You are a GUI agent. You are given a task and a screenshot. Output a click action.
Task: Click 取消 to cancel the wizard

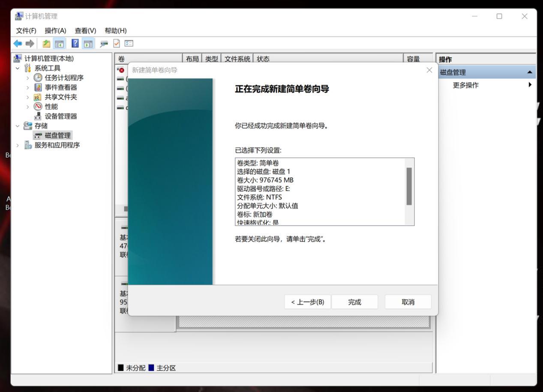click(408, 302)
